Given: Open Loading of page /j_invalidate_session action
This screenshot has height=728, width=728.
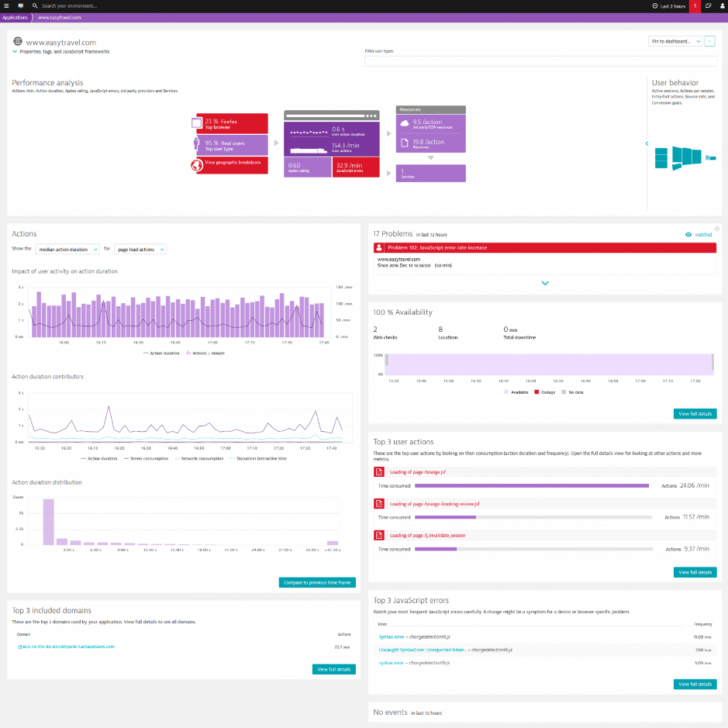Looking at the screenshot, I should pos(427,536).
